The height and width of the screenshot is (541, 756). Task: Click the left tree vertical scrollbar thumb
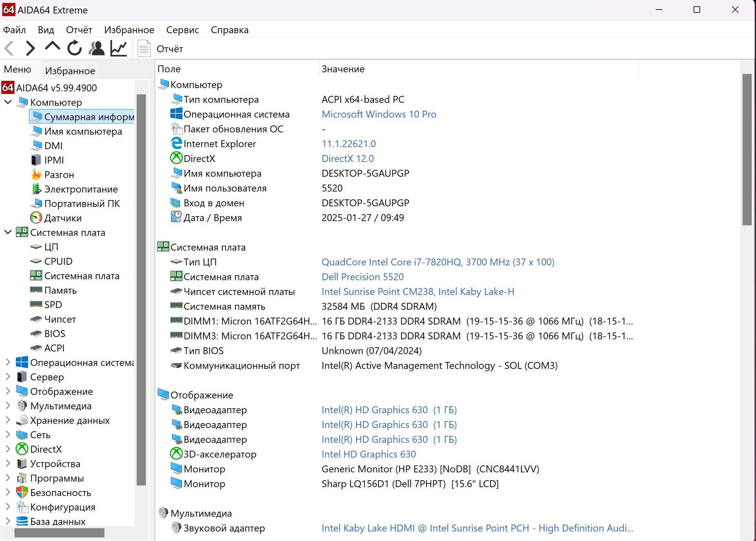(141, 290)
